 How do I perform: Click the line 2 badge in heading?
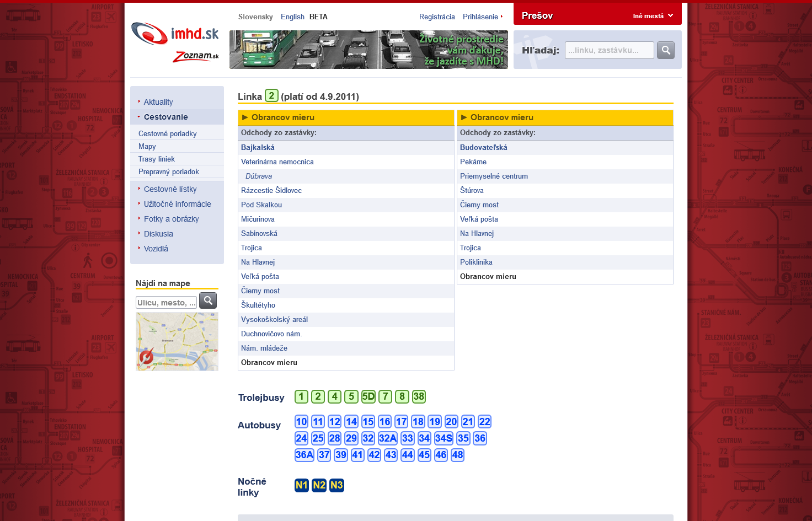[x=271, y=96]
